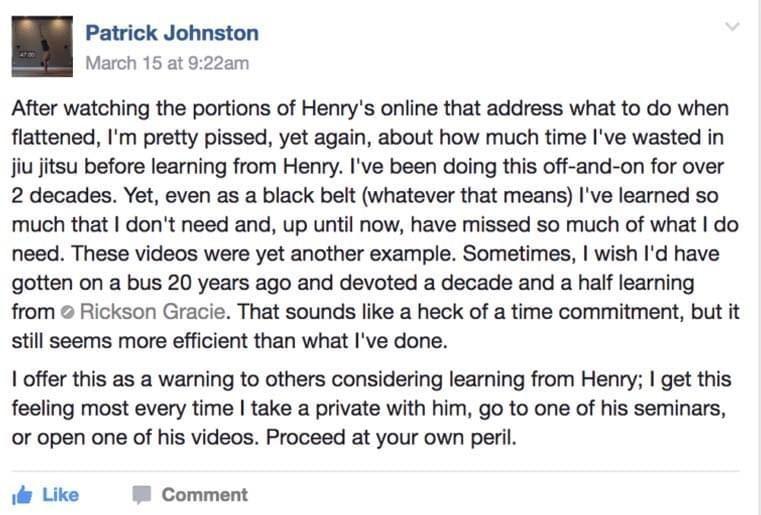Click the thumbs-up Like icon
This screenshot has height=515, width=761.
pos(22,495)
